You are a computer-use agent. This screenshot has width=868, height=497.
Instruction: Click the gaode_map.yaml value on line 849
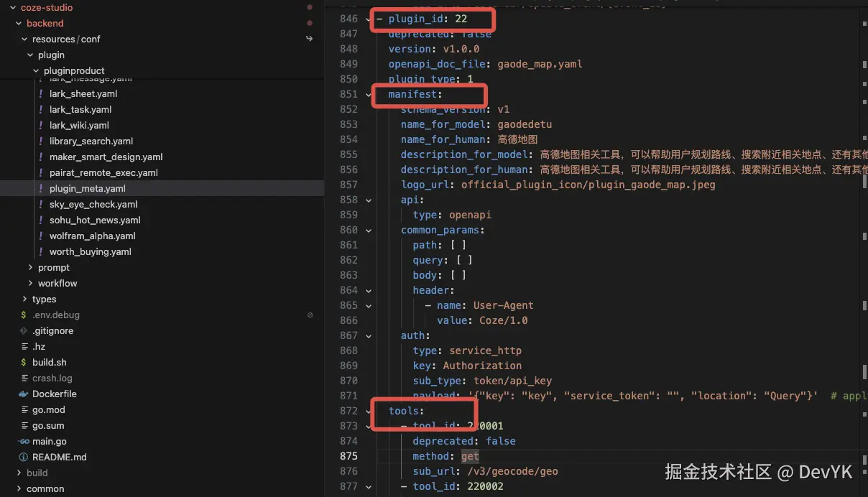click(x=540, y=64)
